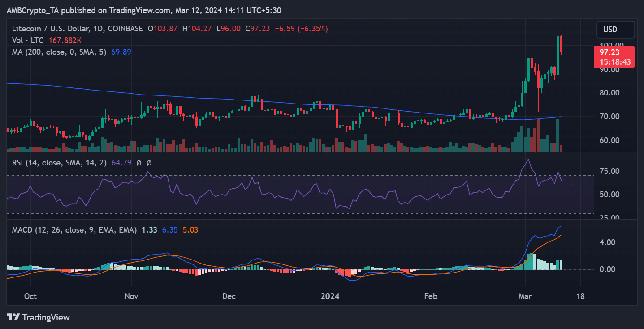This screenshot has width=644, height=329.
Task: Click the RSI peak above 75 in March
Action: (x=528, y=160)
